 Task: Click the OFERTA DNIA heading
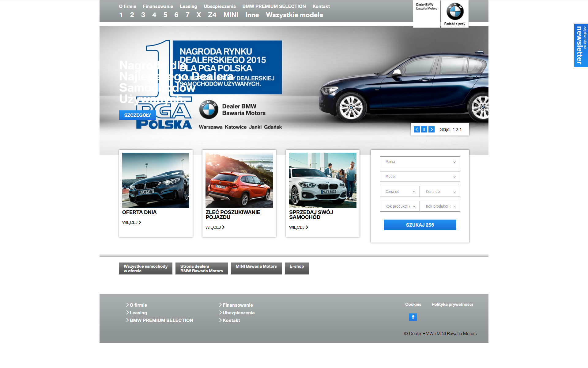[139, 212]
